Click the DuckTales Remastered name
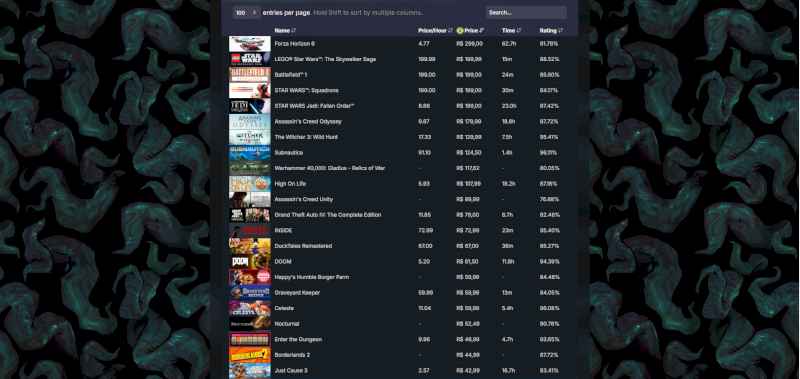800x379 pixels. [x=303, y=246]
